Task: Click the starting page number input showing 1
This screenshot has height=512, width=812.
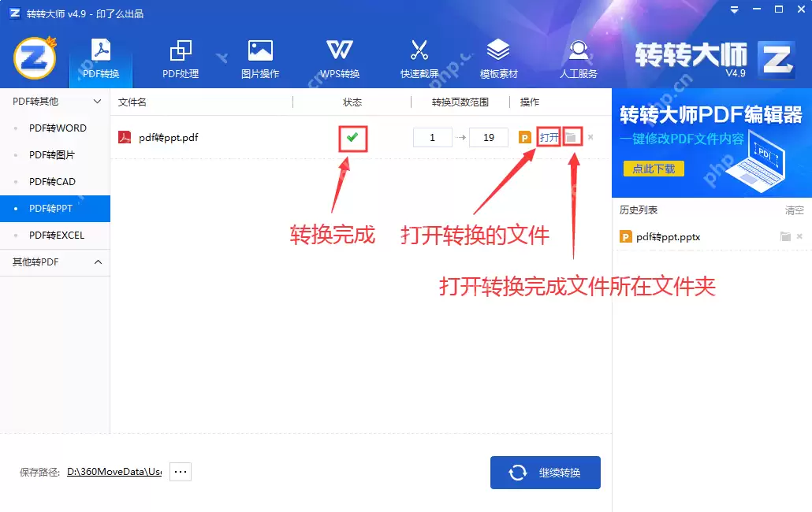Action: tap(432, 136)
